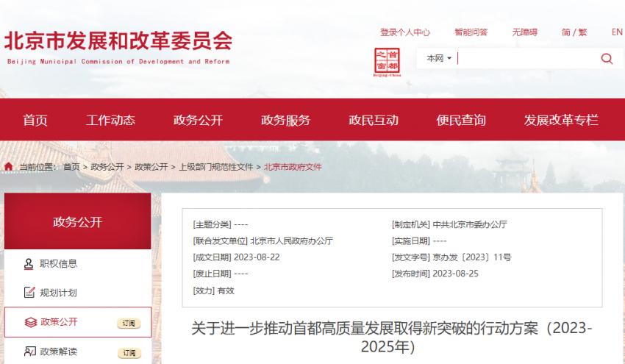Click the 政策解读 icon in the sidebar
625x364 pixels.
point(30,351)
